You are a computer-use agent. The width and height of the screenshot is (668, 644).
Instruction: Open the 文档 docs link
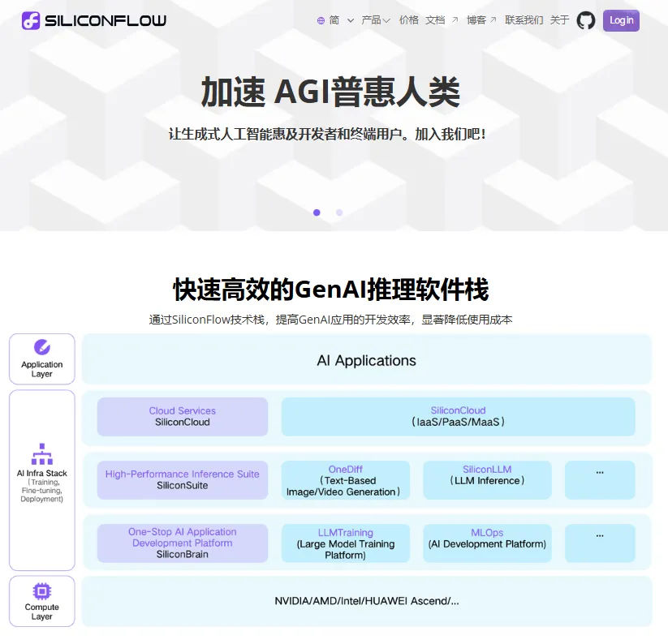point(435,20)
